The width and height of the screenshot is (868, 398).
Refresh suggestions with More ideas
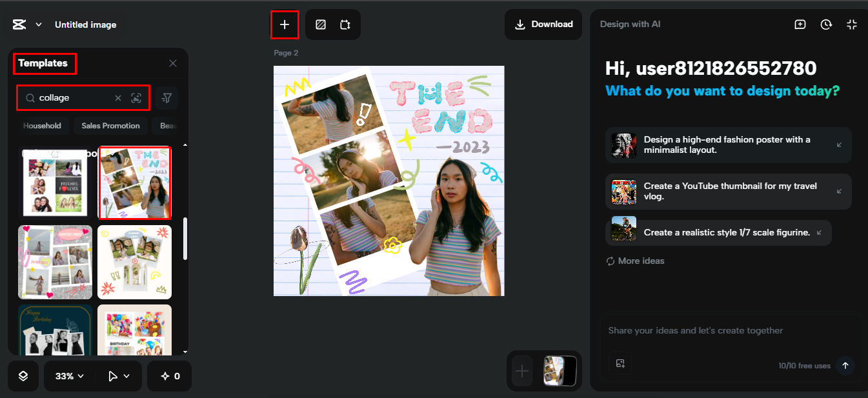(x=635, y=260)
